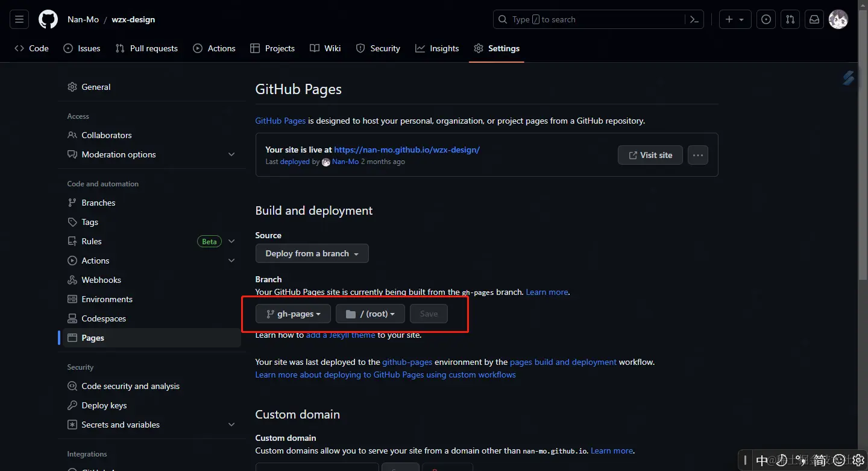Screen dimensions: 868x471
Task: Switch to the Issues tab
Action: click(82, 48)
